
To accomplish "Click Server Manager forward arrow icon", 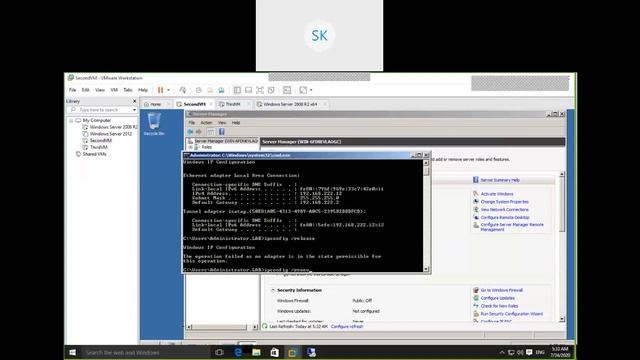I will pos(199,132).
